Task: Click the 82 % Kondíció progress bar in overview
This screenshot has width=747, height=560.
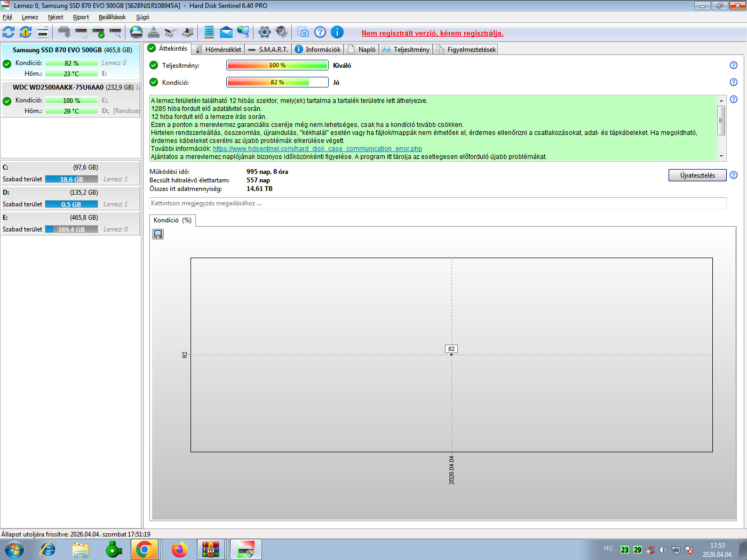Action: [x=277, y=82]
